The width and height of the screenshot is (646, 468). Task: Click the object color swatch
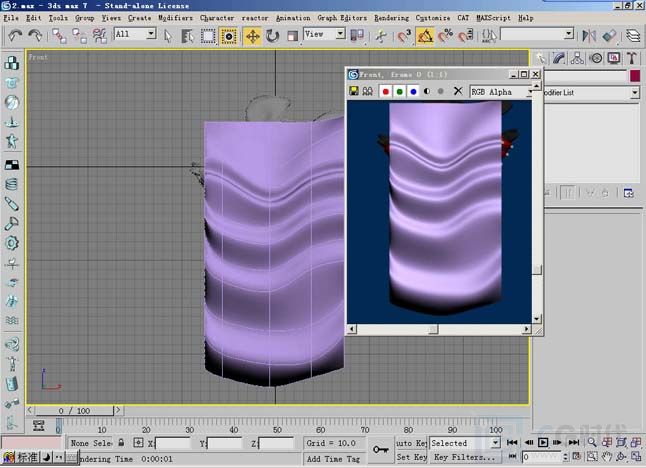pyautogui.click(x=635, y=76)
